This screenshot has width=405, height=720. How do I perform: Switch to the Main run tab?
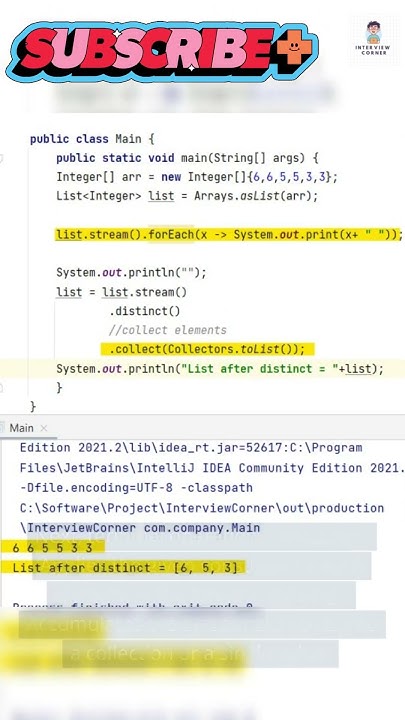coord(21,428)
